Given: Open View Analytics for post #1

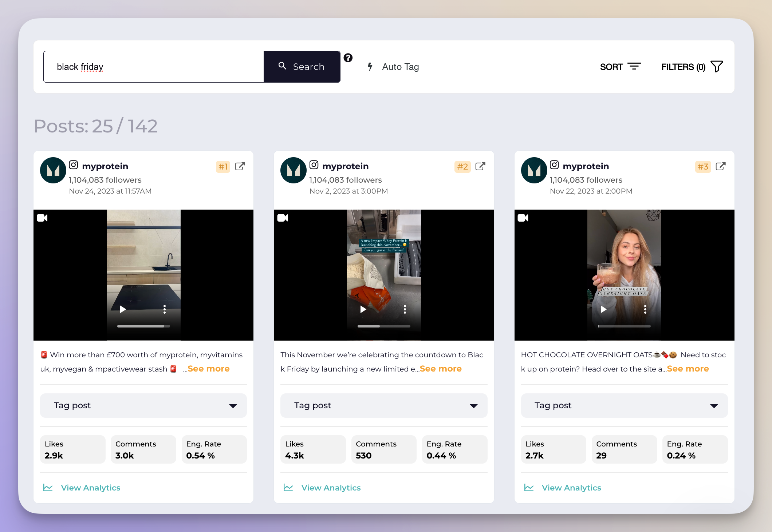Looking at the screenshot, I should point(91,488).
